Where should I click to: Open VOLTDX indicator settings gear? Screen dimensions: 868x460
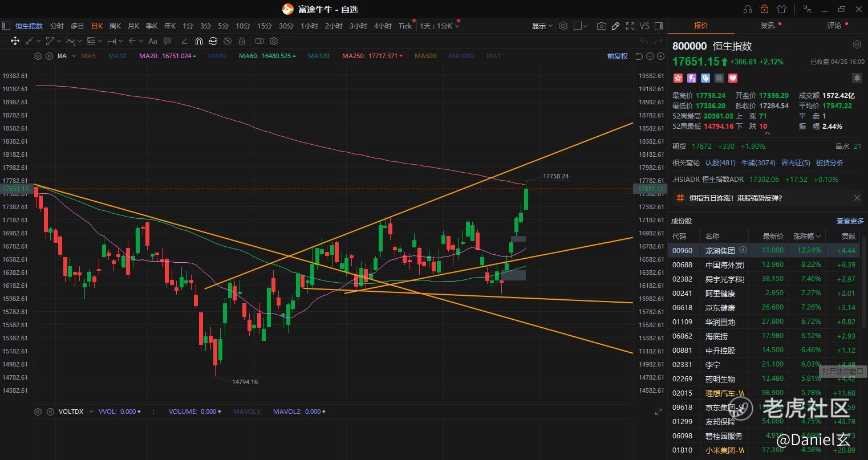[x=38, y=412]
